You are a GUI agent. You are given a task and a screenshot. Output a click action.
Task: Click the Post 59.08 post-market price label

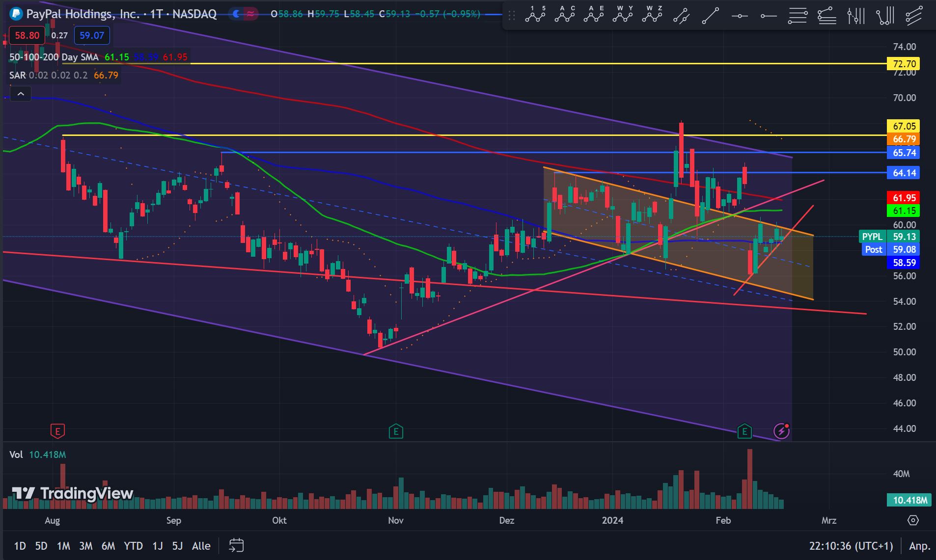[x=892, y=249]
